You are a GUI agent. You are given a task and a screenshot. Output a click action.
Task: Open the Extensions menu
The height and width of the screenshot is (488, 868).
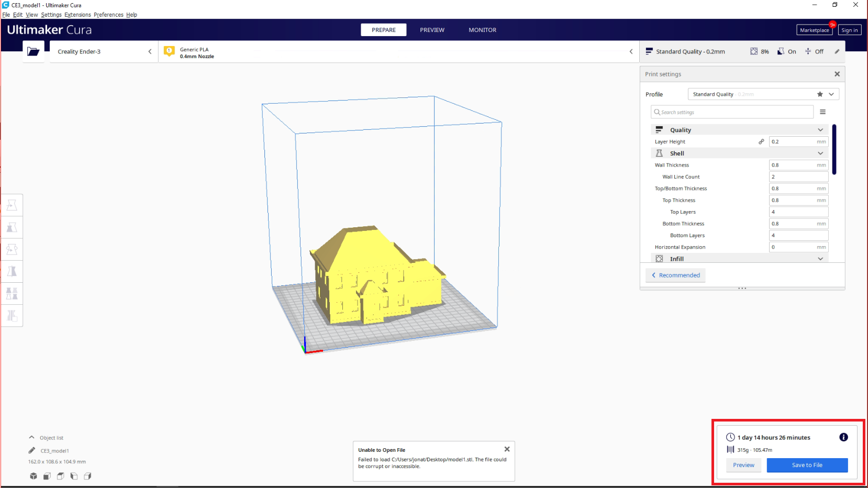click(77, 15)
